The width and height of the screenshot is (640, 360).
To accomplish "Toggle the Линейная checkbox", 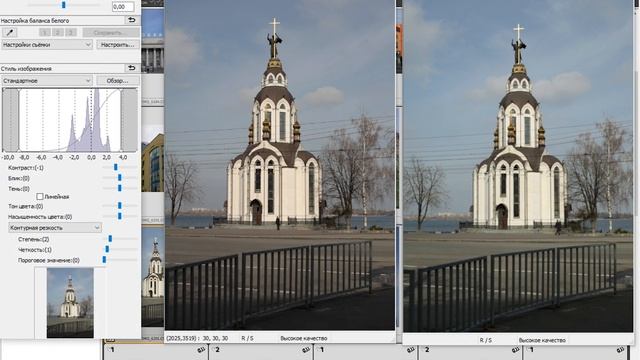I will (40, 197).
